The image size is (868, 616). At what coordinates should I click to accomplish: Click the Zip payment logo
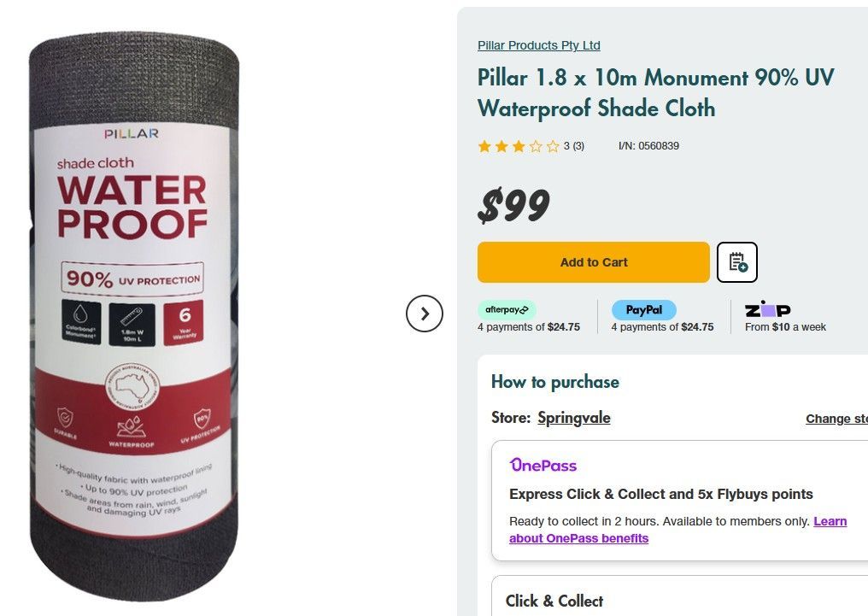click(x=767, y=309)
